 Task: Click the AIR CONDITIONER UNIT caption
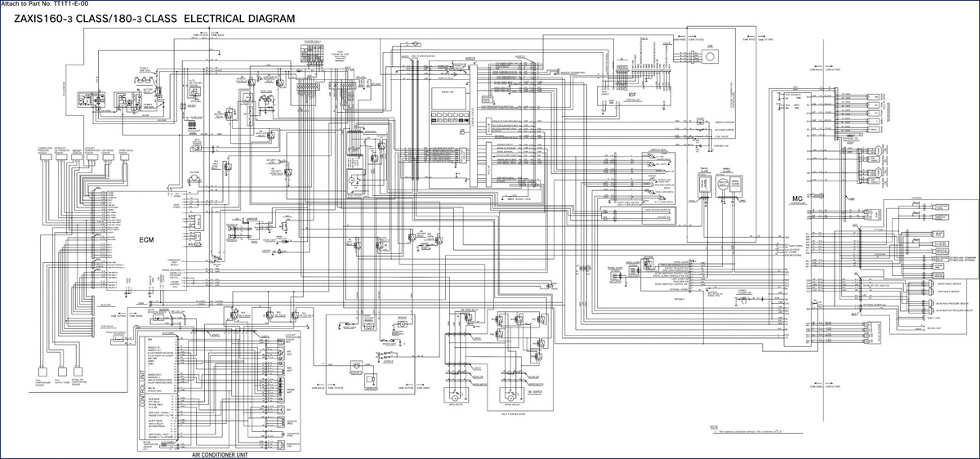(x=220, y=453)
